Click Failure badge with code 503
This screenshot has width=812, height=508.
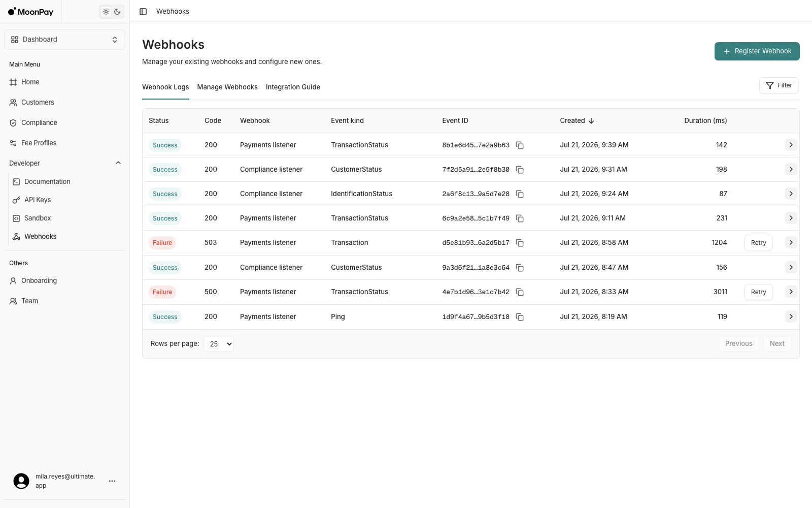162,243
